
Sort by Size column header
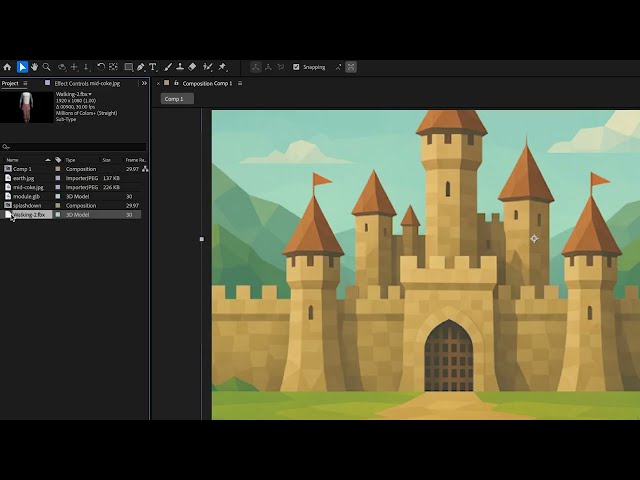(x=107, y=160)
